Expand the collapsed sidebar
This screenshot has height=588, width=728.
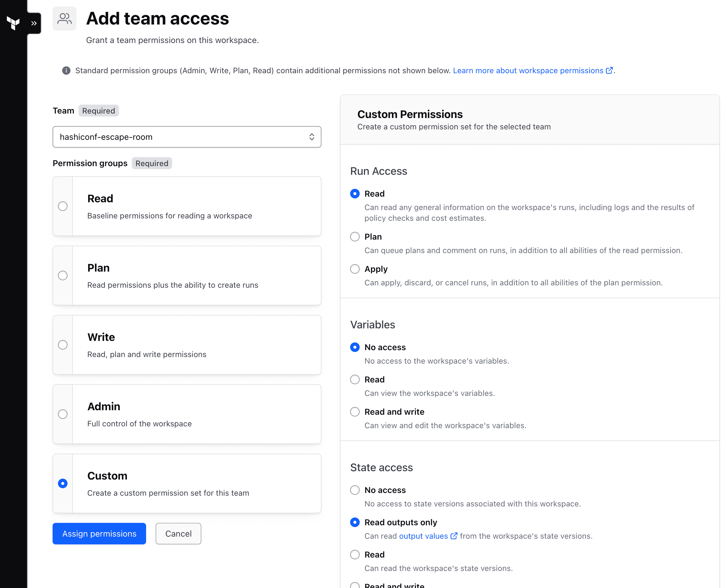coord(33,23)
